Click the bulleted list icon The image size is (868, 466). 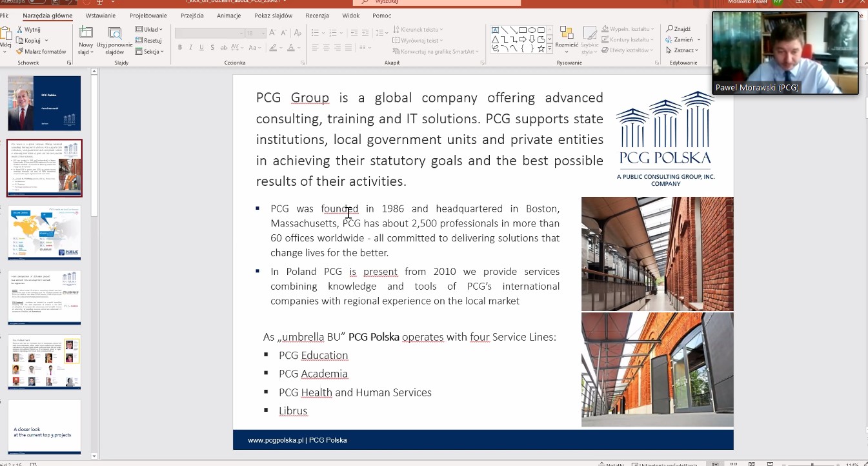tap(315, 33)
